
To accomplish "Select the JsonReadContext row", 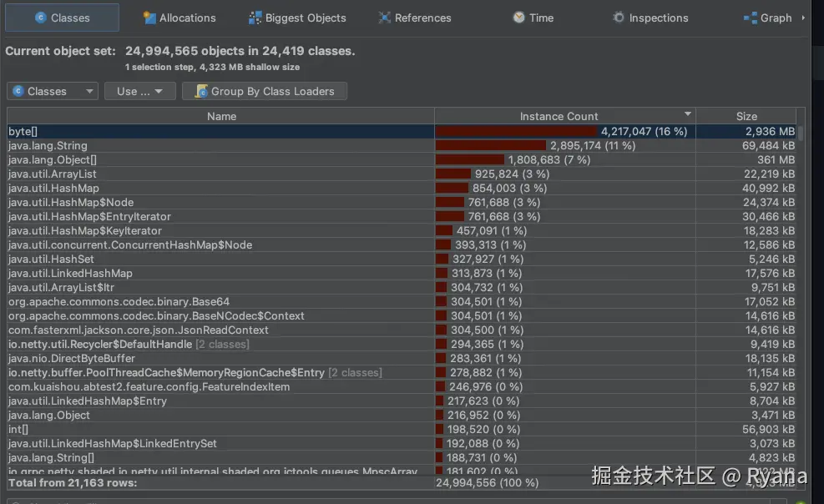I will 402,330.
